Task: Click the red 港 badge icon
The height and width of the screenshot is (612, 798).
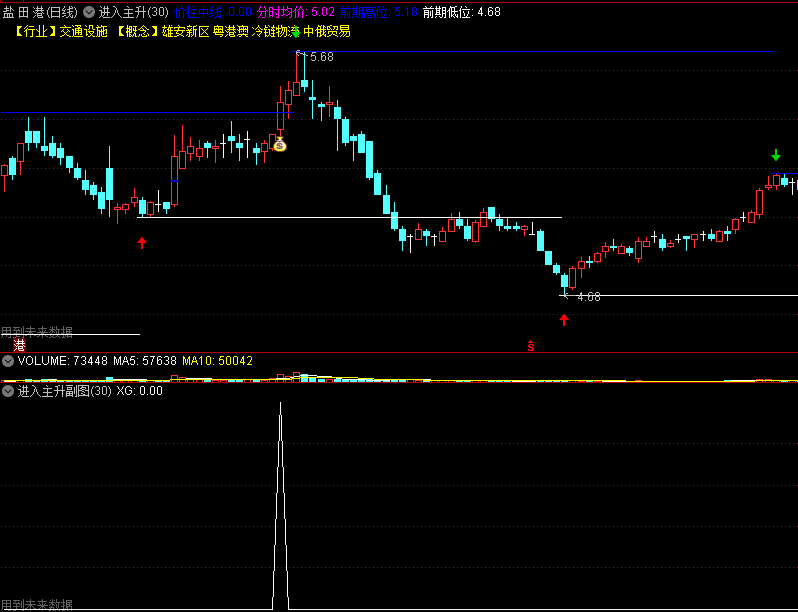Action: click(x=19, y=345)
